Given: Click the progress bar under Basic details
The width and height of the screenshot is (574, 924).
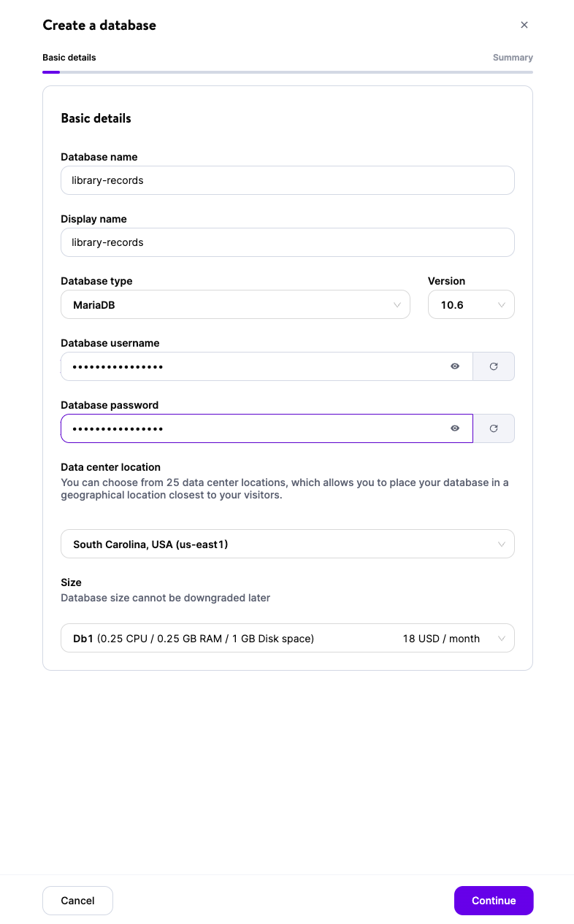Looking at the screenshot, I should click(x=287, y=71).
